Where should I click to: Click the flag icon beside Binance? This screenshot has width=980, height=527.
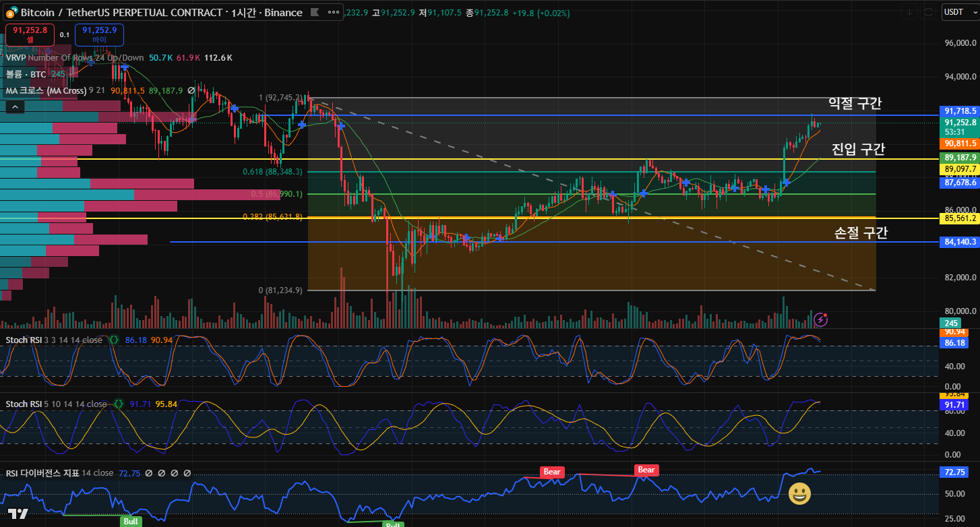pos(314,12)
